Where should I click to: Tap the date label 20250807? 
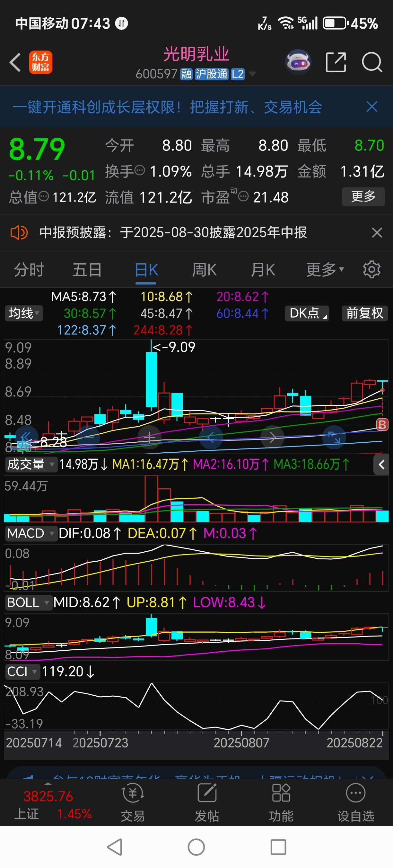click(x=241, y=743)
